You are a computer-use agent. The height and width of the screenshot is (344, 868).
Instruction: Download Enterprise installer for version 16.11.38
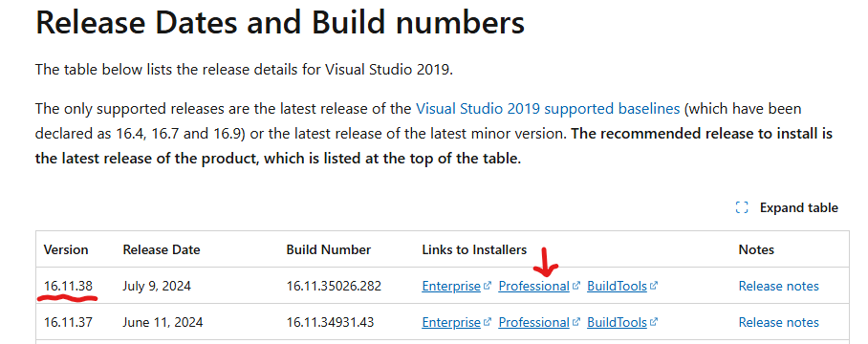tap(451, 287)
